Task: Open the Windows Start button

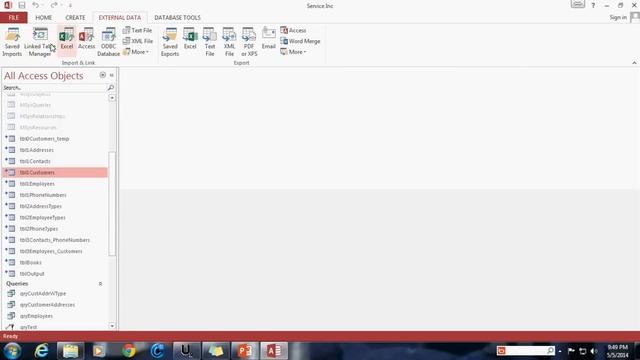Action: click(x=13, y=351)
